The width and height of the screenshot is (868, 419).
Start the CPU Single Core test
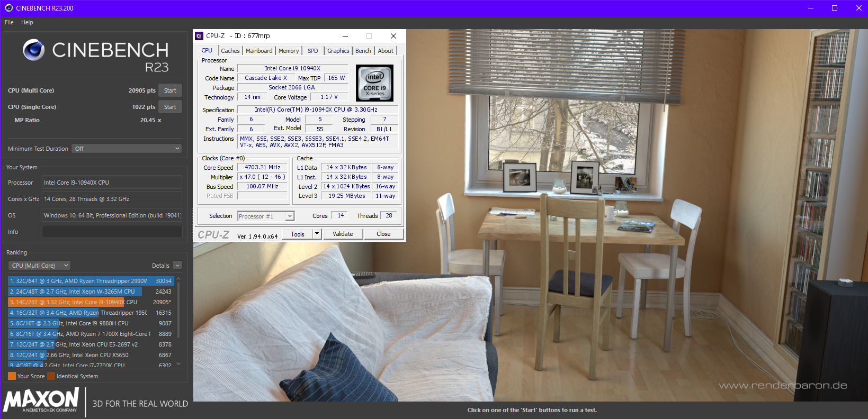[x=170, y=107]
